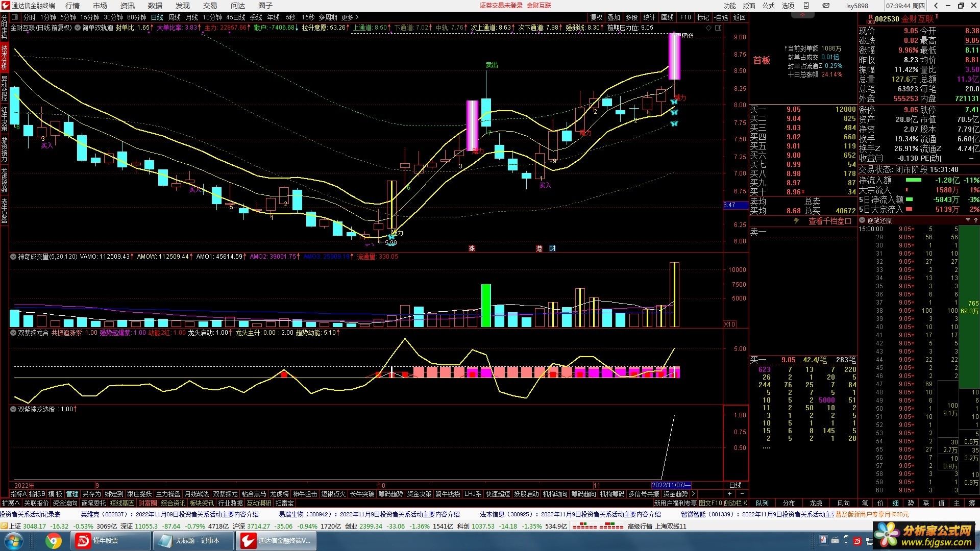Toggle the 双紫擒龙选股 indicator circle button

pos(13,409)
